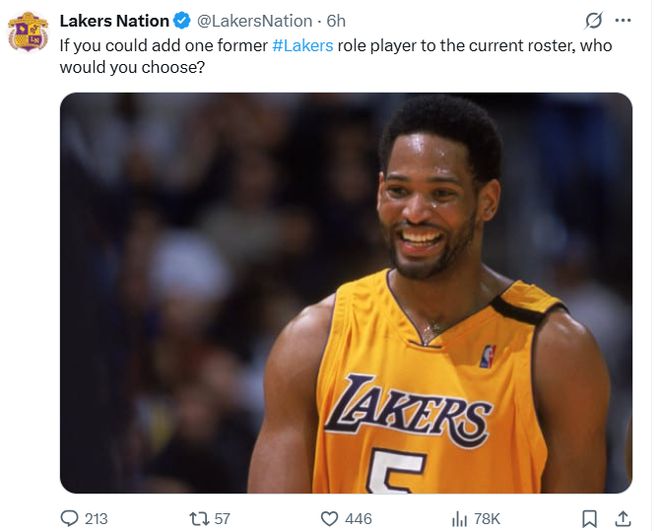Click the 213 replies count
Screen dimensions: 660x531
coord(96,518)
